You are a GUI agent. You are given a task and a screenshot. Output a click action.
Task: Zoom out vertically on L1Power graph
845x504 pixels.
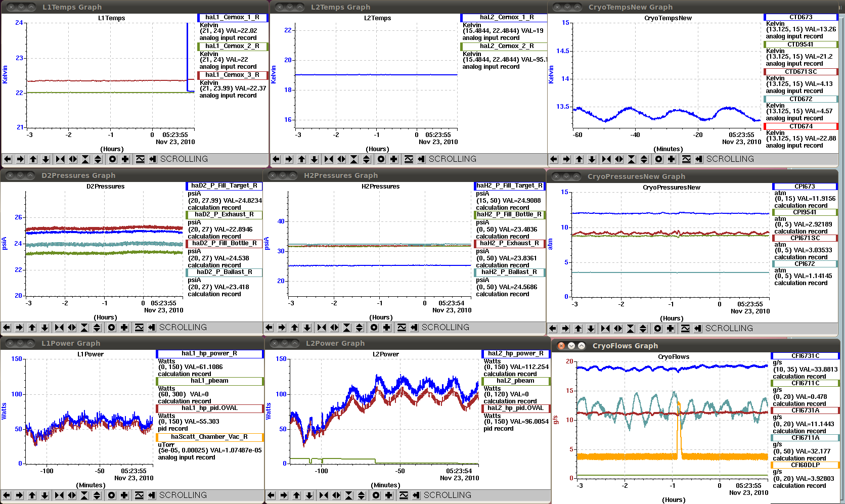pos(97,495)
